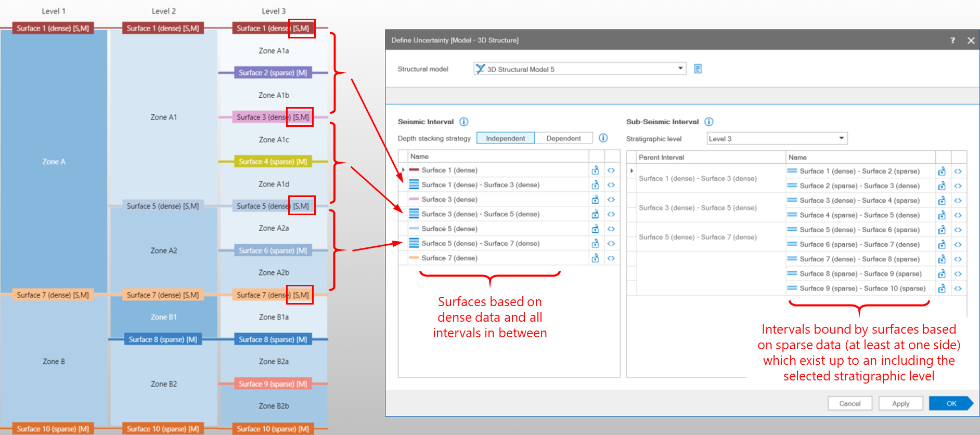Screen dimensions: 980x435
Task: Click the Cancel button
Action: pos(849,403)
